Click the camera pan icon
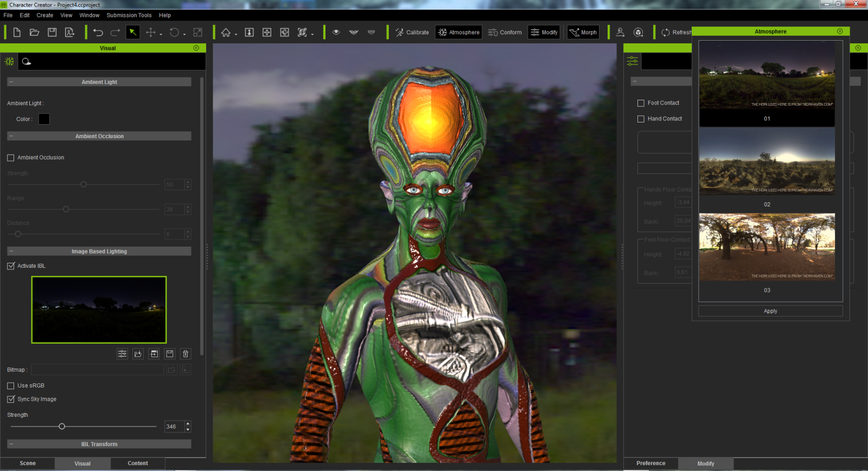 [267, 33]
